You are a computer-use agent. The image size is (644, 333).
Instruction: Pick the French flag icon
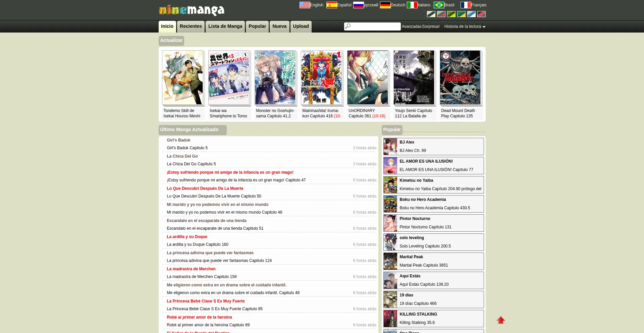(466, 5)
